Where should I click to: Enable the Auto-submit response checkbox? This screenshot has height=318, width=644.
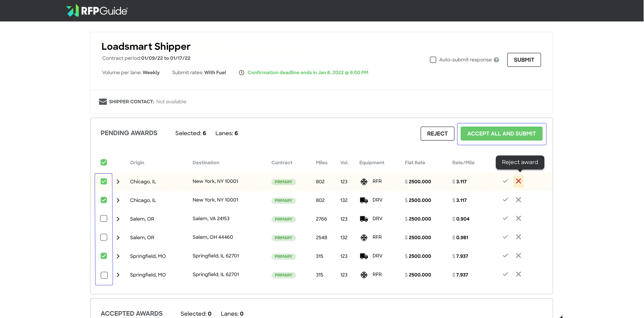pos(433,60)
